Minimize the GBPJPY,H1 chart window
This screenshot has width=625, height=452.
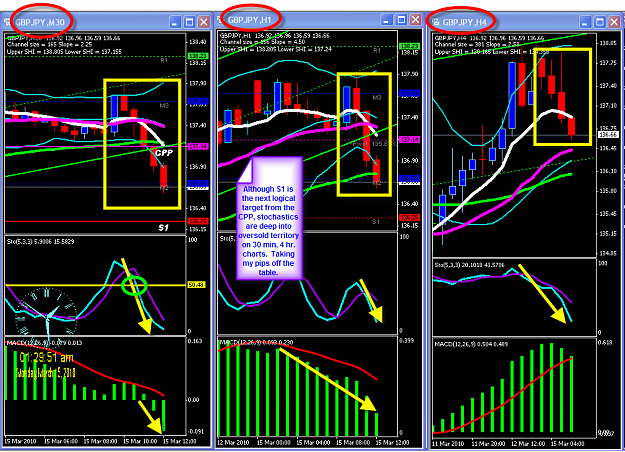pos(387,20)
